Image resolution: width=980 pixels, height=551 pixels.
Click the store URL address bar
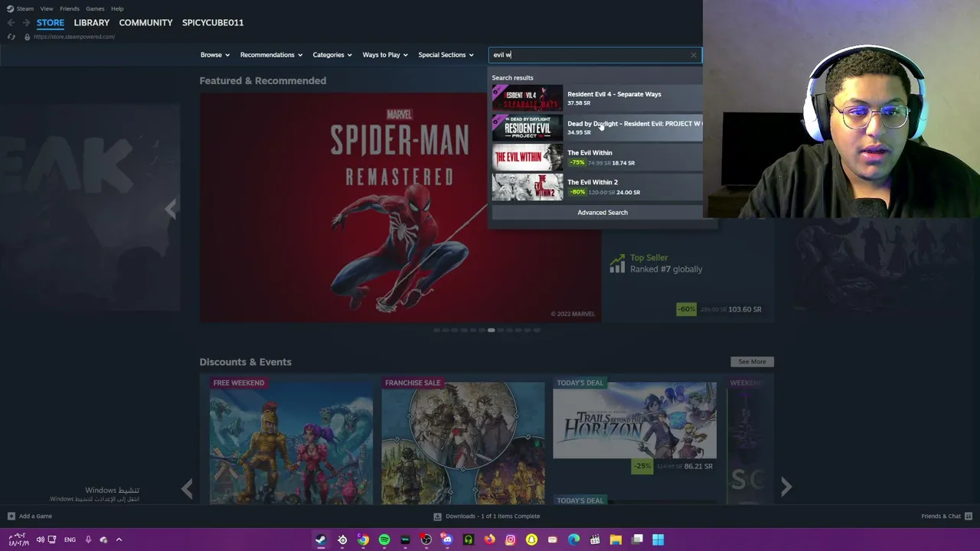tap(74, 37)
